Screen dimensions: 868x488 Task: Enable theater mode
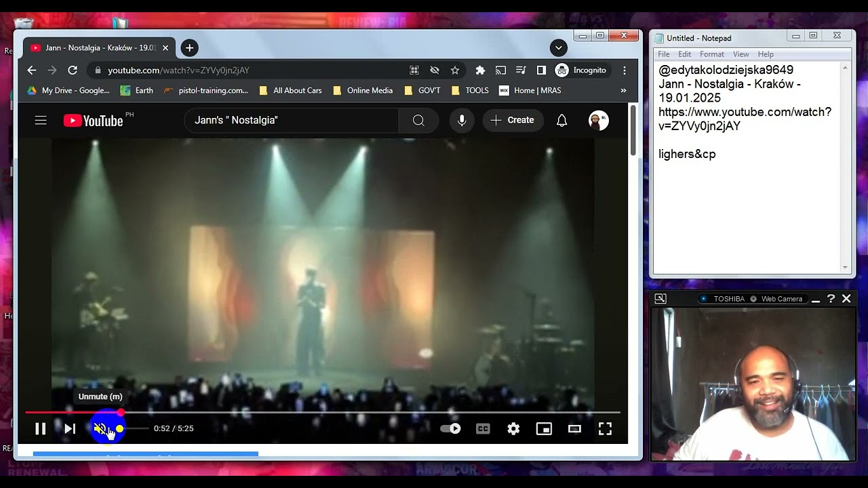coord(574,428)
